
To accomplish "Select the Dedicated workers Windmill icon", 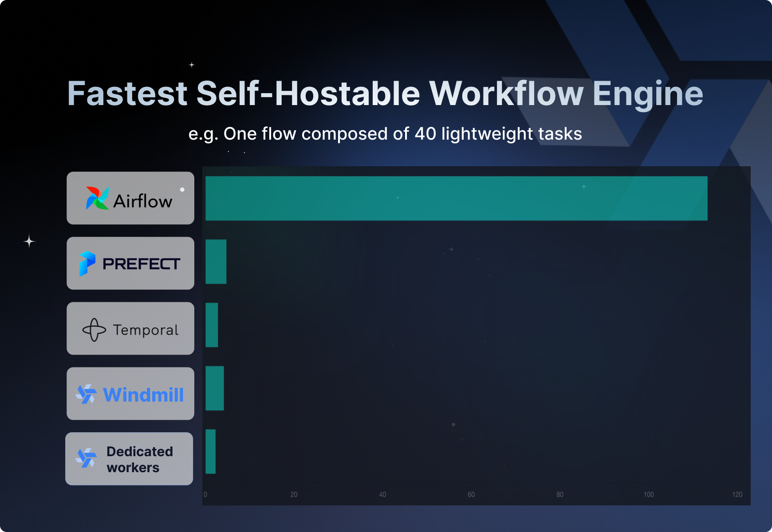I will tap(86, 458).
